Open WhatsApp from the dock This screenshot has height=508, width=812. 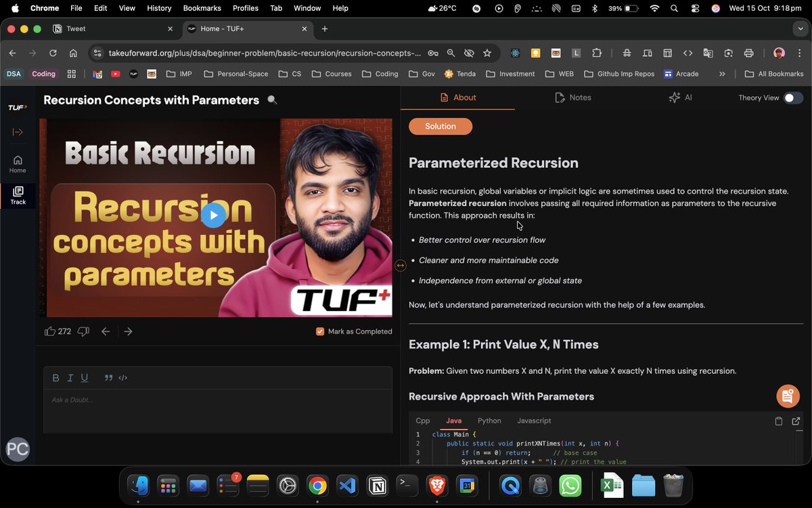[x=570, y=486]
